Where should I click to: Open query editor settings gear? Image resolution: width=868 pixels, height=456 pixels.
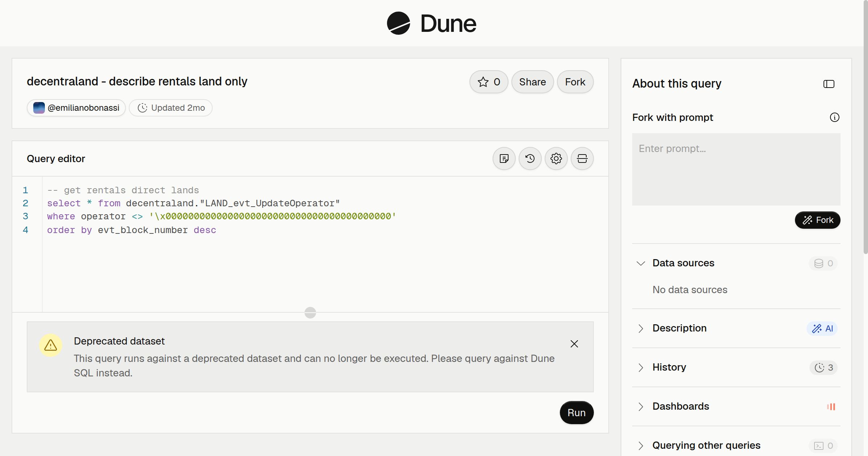click(x=556, y=159)
